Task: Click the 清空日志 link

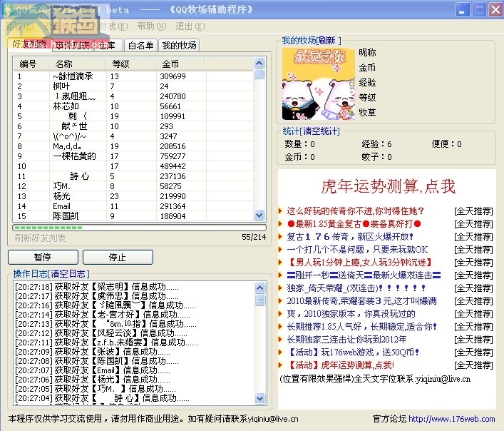Action: pyautogui.click(x=68, y=274)
